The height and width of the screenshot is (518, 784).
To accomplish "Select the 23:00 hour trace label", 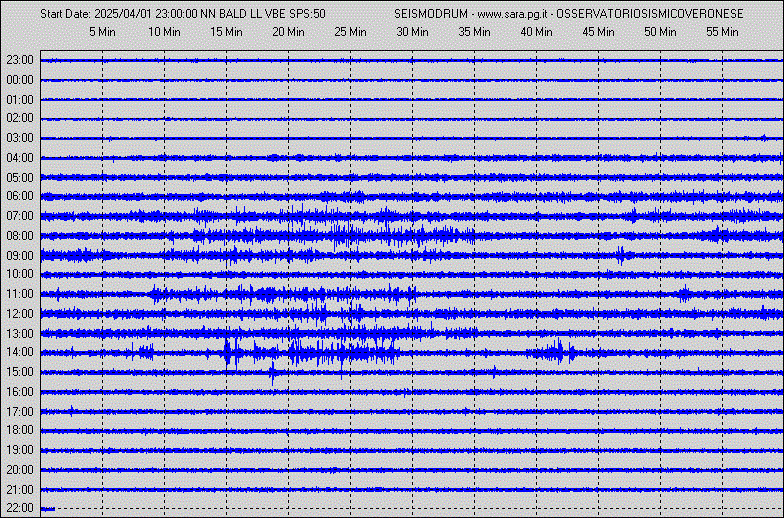I will 20,60.
